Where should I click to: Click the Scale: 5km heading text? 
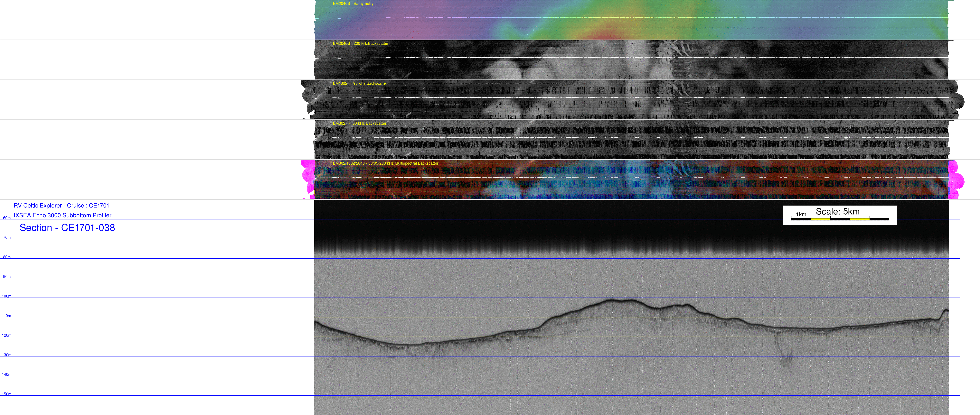[837, 211]
